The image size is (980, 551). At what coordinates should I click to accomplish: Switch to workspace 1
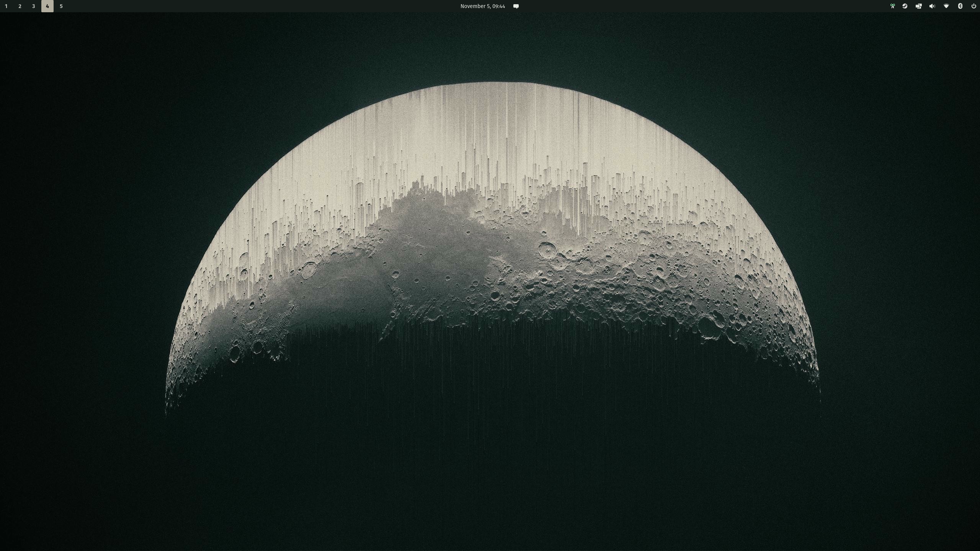pos(6,6)
